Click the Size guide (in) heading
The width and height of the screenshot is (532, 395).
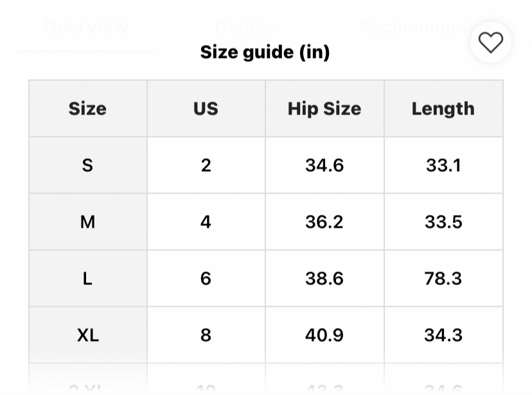coord(265,52)
